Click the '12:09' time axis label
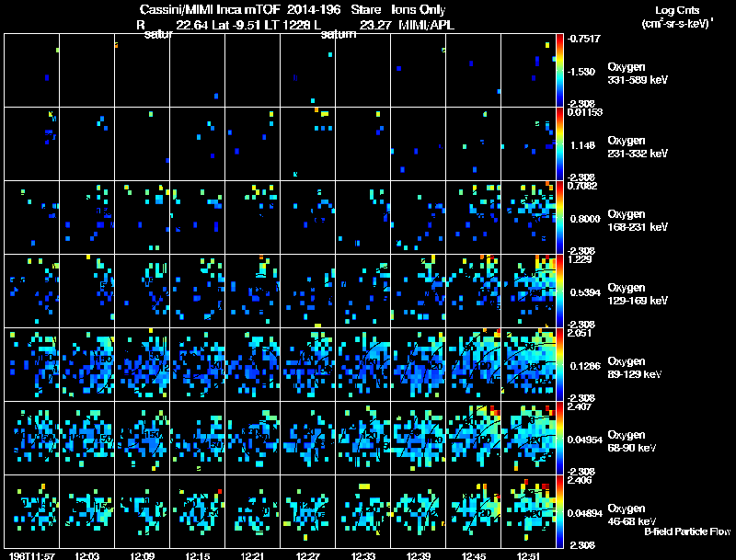 [143, 555]
